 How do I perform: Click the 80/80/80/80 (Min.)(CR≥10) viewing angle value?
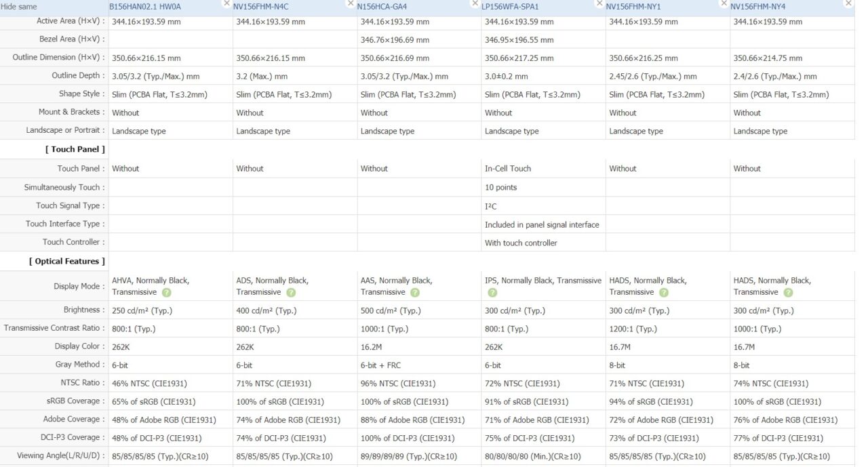click(x=532, y=457)
